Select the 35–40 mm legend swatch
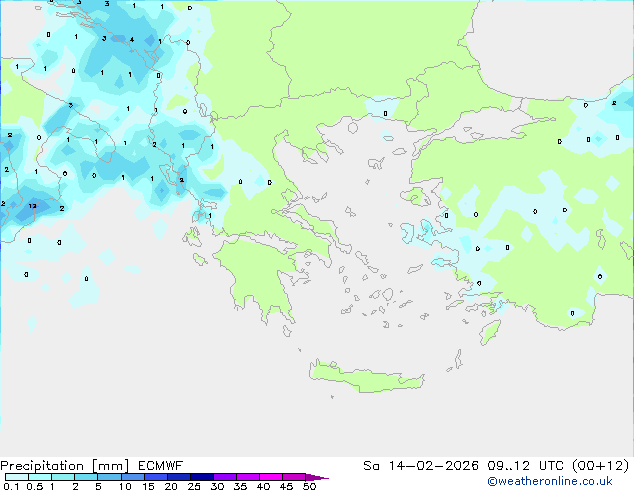 click(x=248, y=477)
